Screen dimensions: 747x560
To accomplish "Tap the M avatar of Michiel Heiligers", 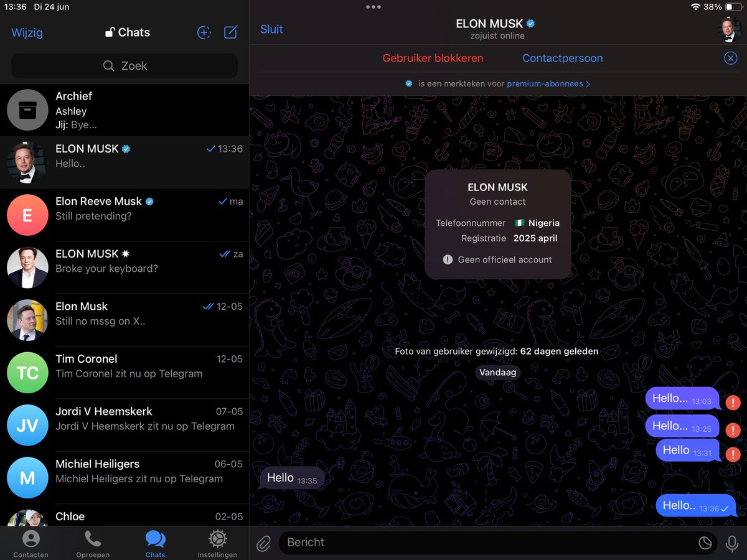I will click(27, 478).
